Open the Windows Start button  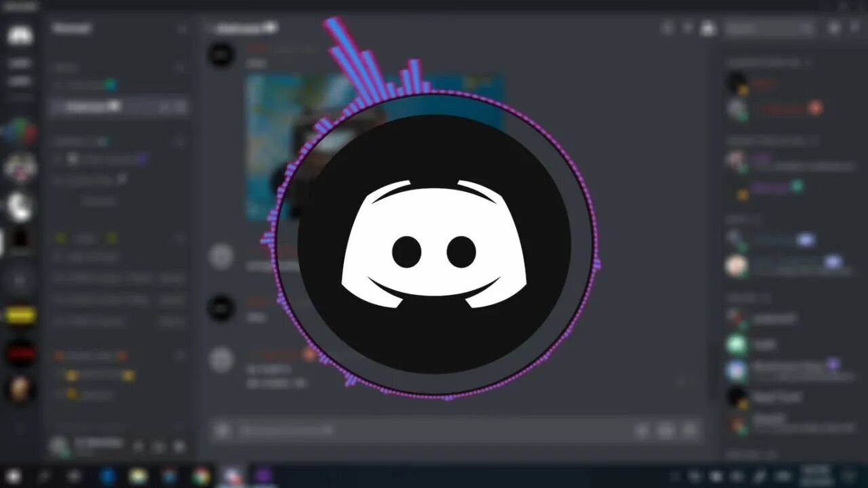(x=14, y=476)
